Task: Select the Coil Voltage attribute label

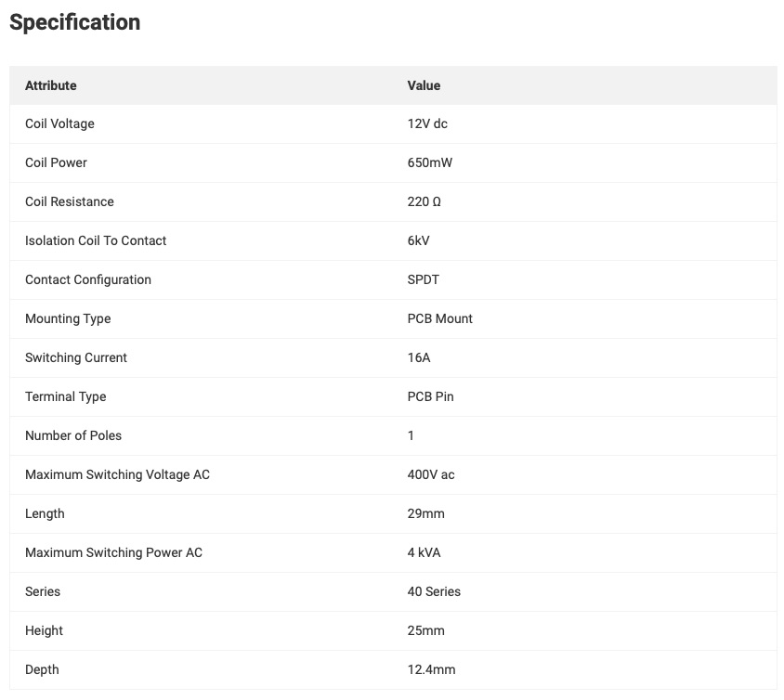Action: coord(59,123)
